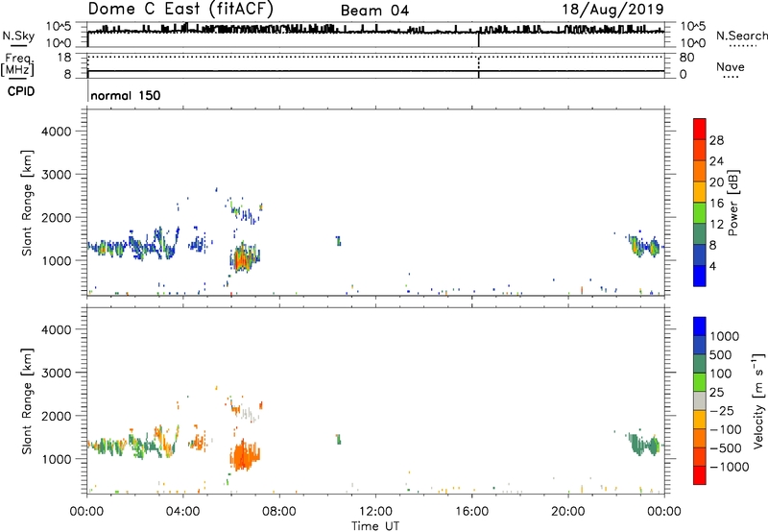Click the "N.Sky" axis label
This screenshot has width=768, height=532.
pyautogui.click(x=18, y=36)
